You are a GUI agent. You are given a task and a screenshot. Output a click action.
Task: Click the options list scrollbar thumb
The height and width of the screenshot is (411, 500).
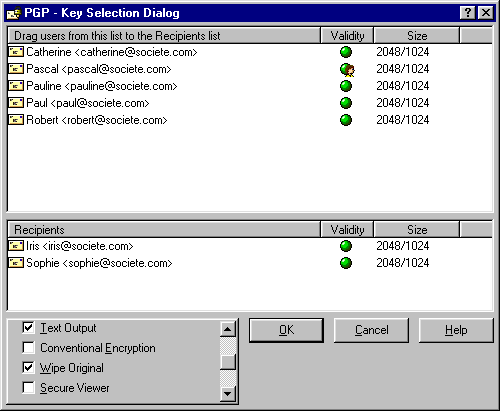tap(228, 362)
